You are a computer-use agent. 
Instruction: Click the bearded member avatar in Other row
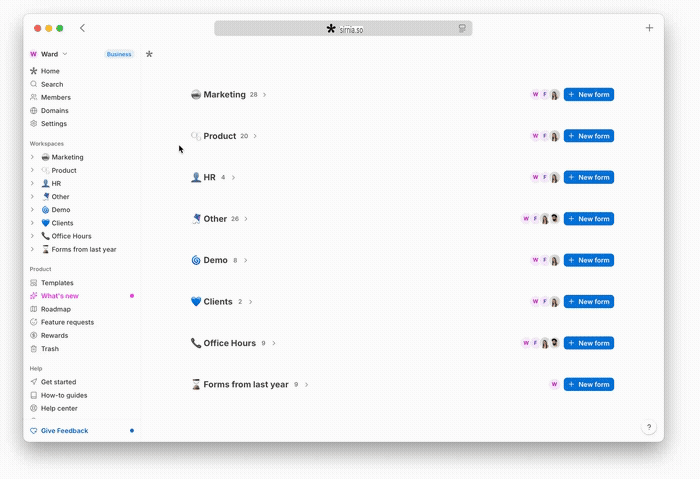tap(554, 218)
